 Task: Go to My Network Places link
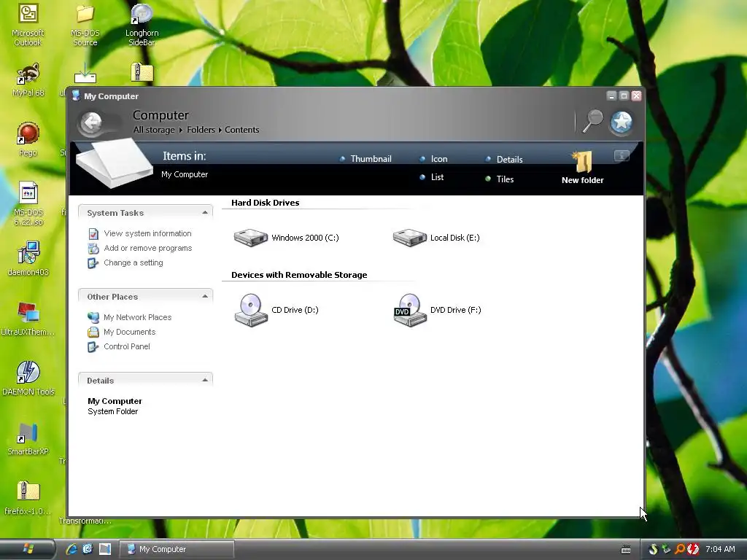[137, 317]
